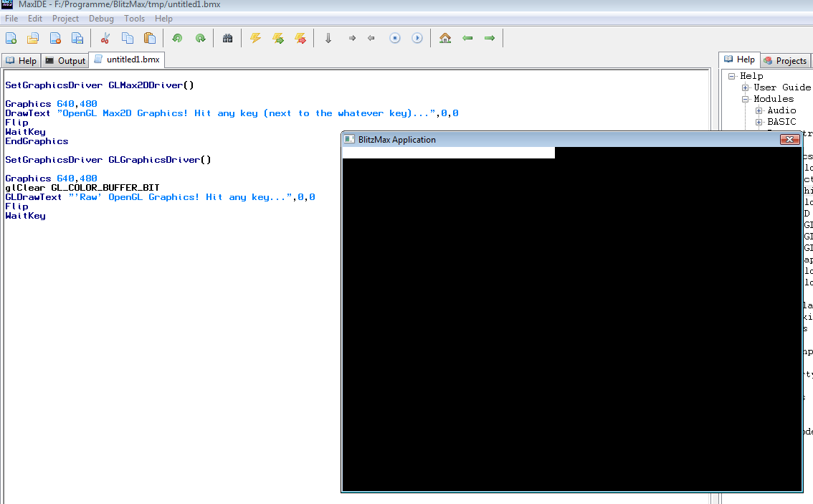
Task: Expand the Audio module node
Action: (759, 110)
